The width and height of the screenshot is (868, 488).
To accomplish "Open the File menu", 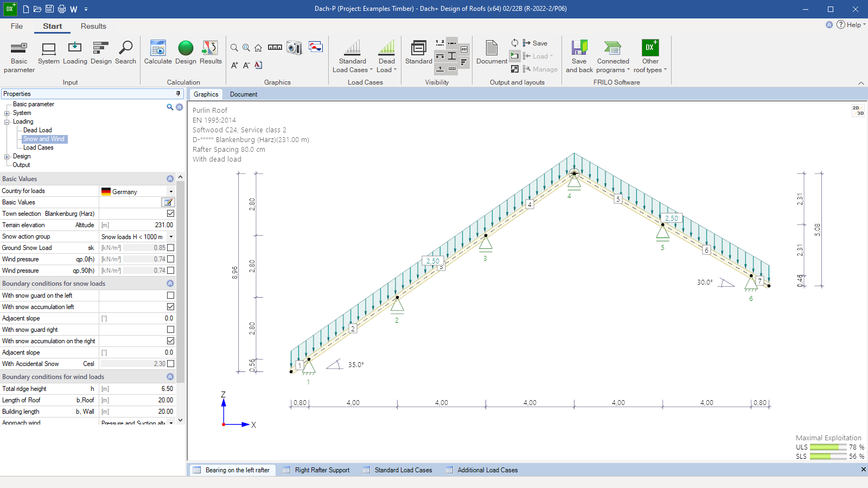I will click(x=17, y=26).
